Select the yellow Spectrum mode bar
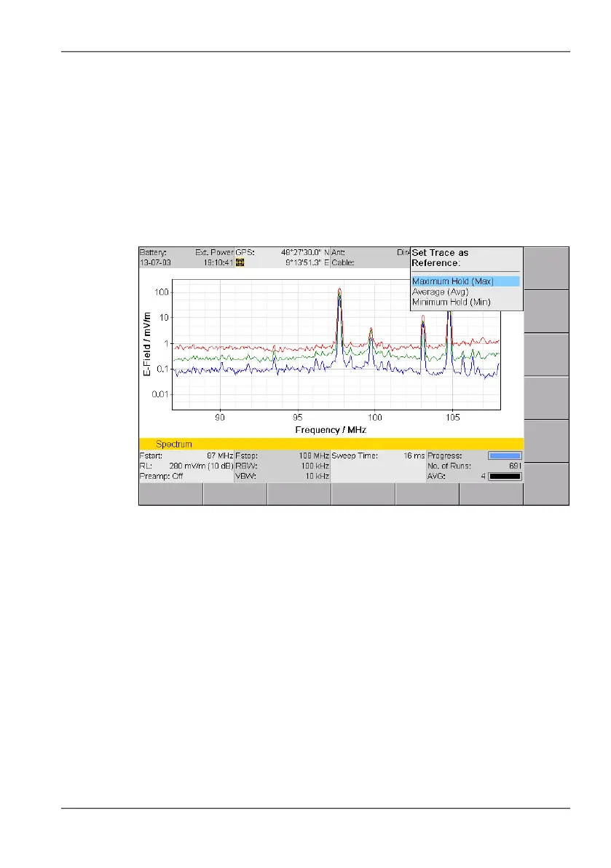 tap(331, 444)
